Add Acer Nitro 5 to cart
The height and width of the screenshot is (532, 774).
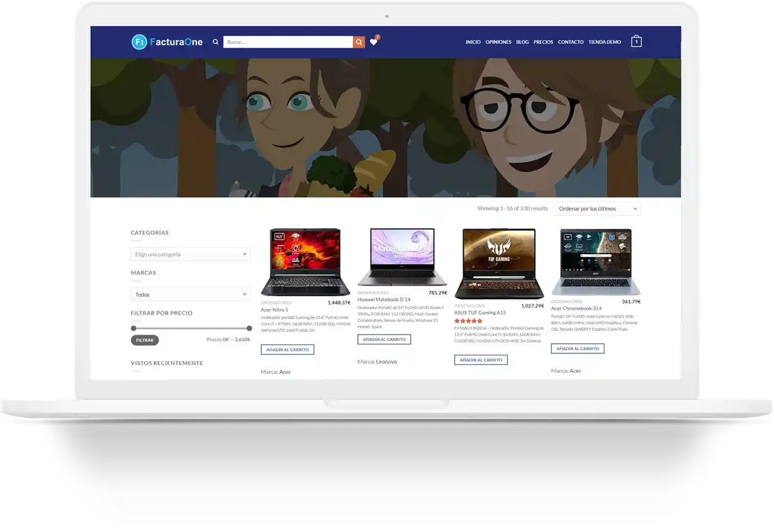pyautogui.click(x=288, y=350)
